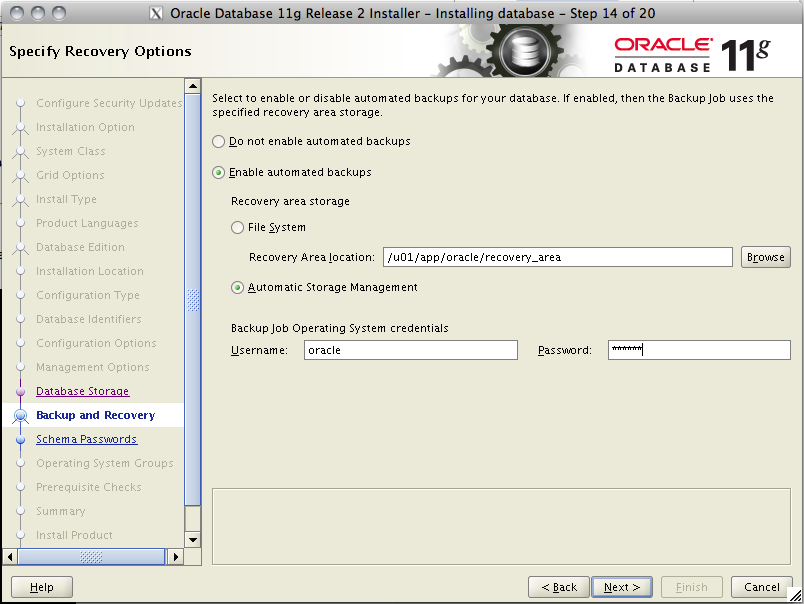Click the Username input field
804x604 pixels.
pyautogui.click(x=410, y=350)
